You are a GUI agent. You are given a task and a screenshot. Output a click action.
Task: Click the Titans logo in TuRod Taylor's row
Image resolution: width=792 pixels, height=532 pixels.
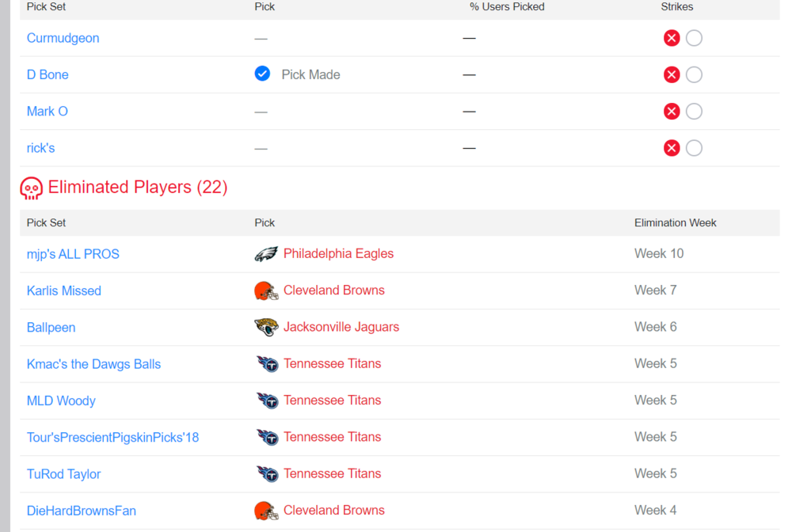[x=267, y=474]
